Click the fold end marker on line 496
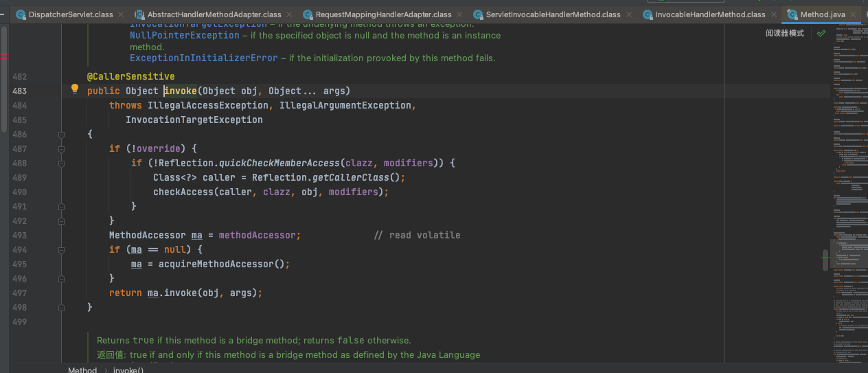Image resolution: width=868 pixels, height=373 pixels. (x=61, y=278)
